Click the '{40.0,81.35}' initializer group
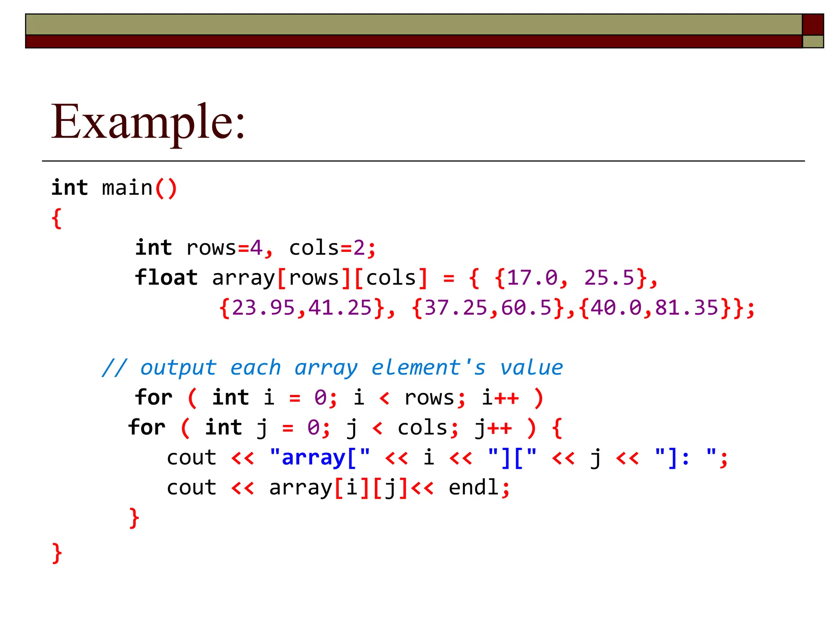Viewport: 840px width, 630px height. [x=655, y=308]
